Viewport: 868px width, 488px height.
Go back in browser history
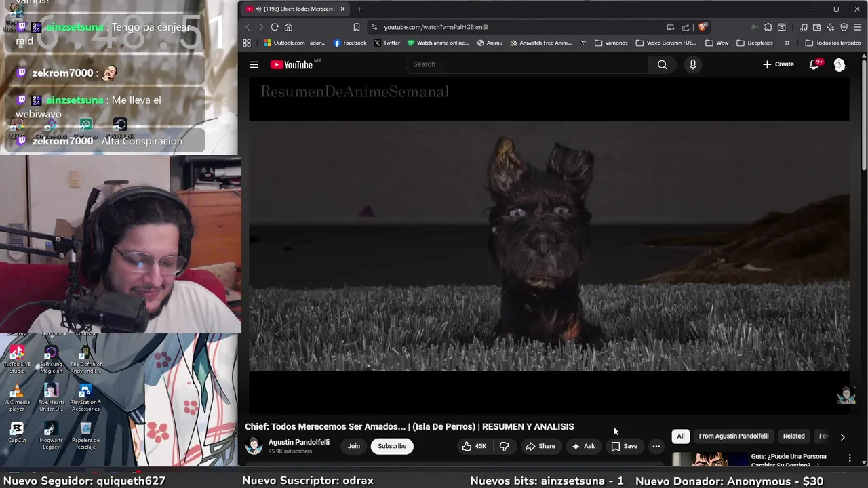248,27
